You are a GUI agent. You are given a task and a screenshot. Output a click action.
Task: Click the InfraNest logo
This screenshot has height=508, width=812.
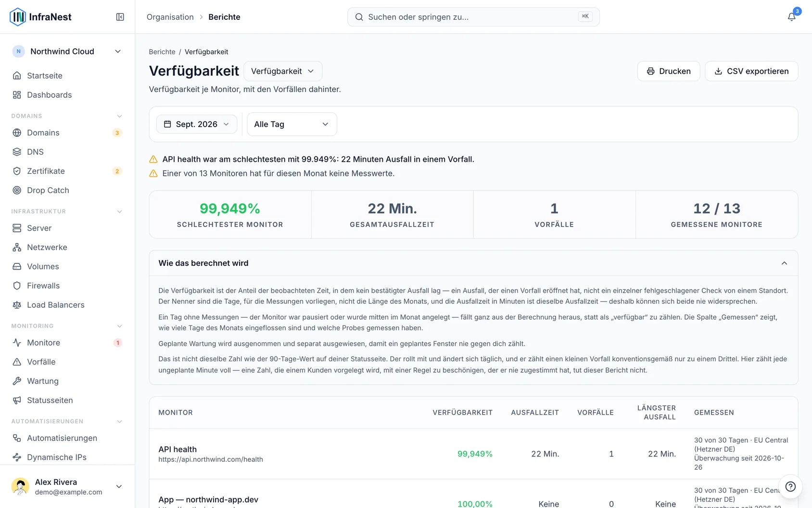tap(41, 17)
